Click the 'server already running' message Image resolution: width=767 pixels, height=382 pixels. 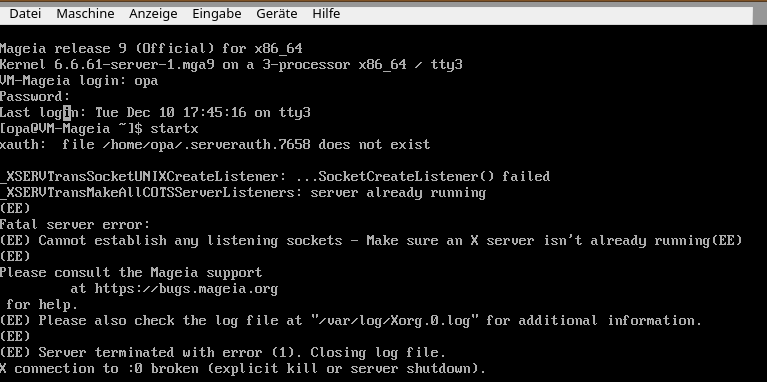[398, 193]
